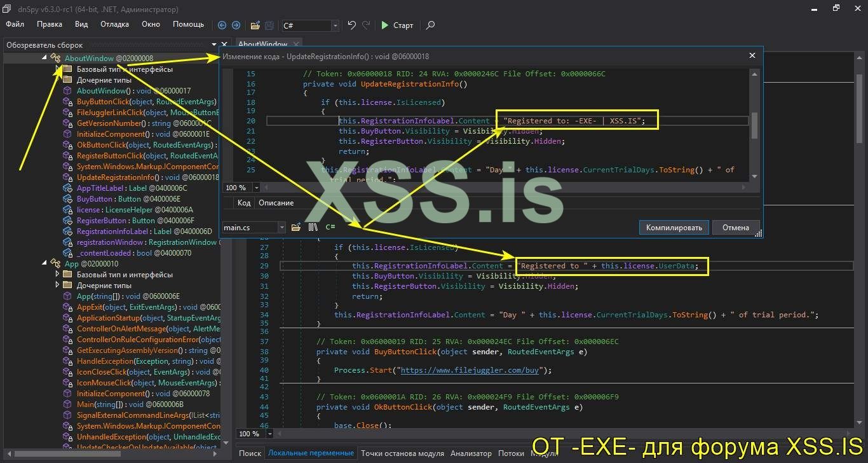Close the Изменение кода dialog with X

pos(752,55)
